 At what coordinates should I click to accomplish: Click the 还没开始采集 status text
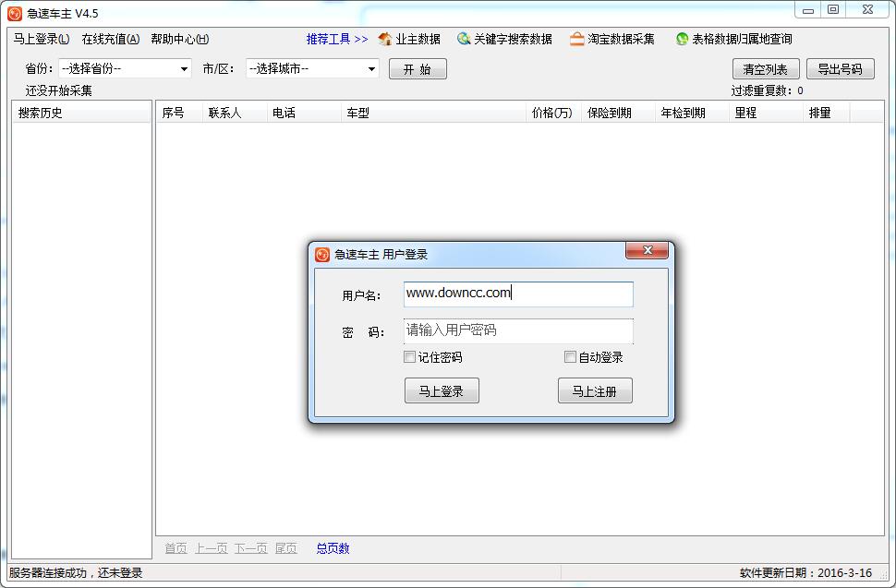pos(58,90)
